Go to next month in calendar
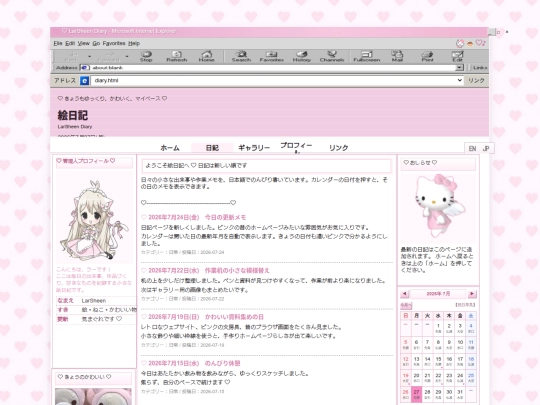Viewport: 540px width, 405px height. pos(472,294)
